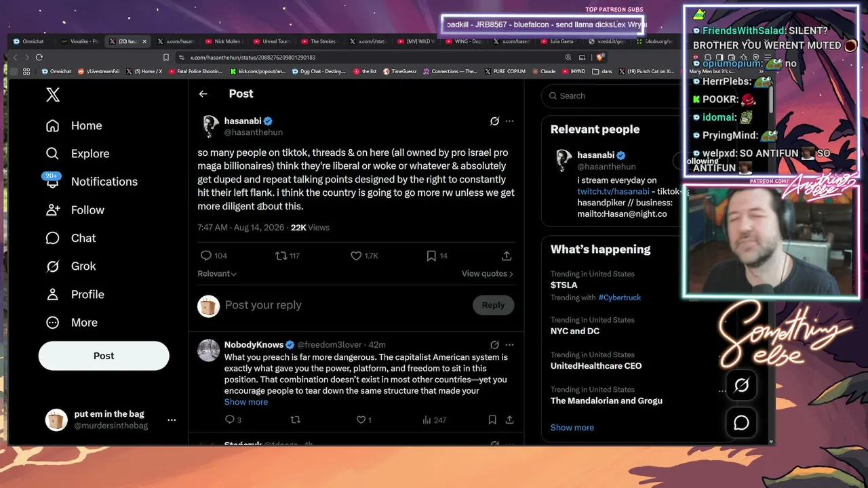
Task: Expand the More menu in sidebar
Action: [x=71, y=323]
